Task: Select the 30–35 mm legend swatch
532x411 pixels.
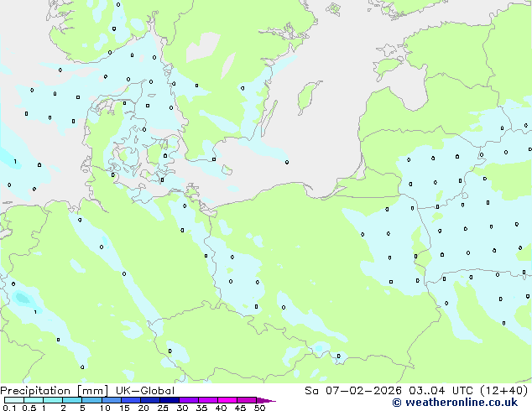Action: click(x=189, y=400)
